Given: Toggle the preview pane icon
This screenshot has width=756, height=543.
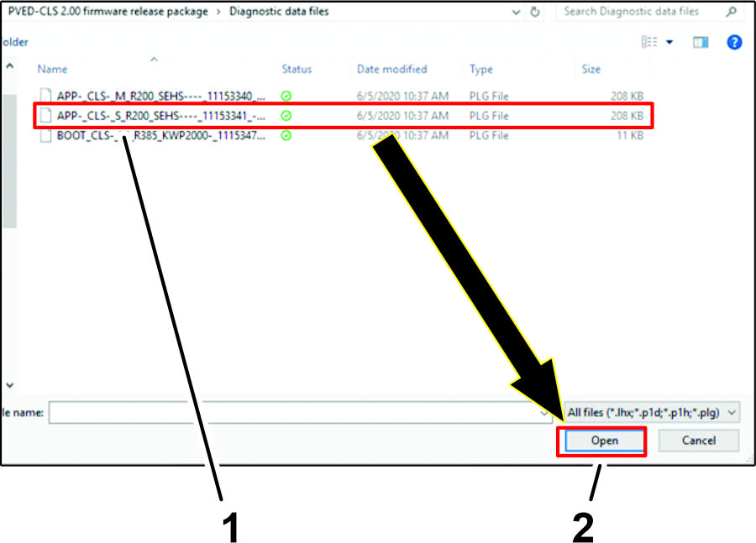Looking at the screenshot, I should point(701,42).
